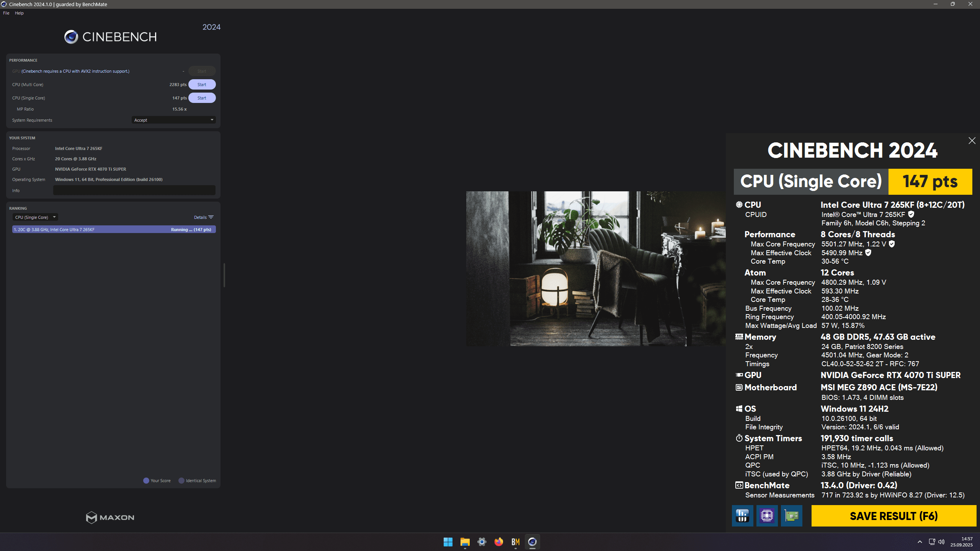Click the panel divider handle beside ranking
The width and height of the screenshot is (980, 551).
tap(224, 275)
